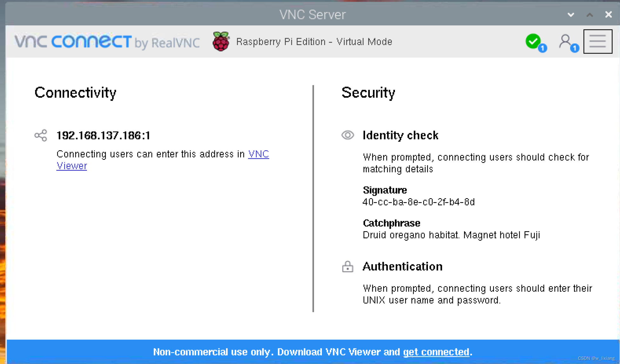620x364 pixels.
Task: Click the connected users person icon
Action: [x=566, y=41]
